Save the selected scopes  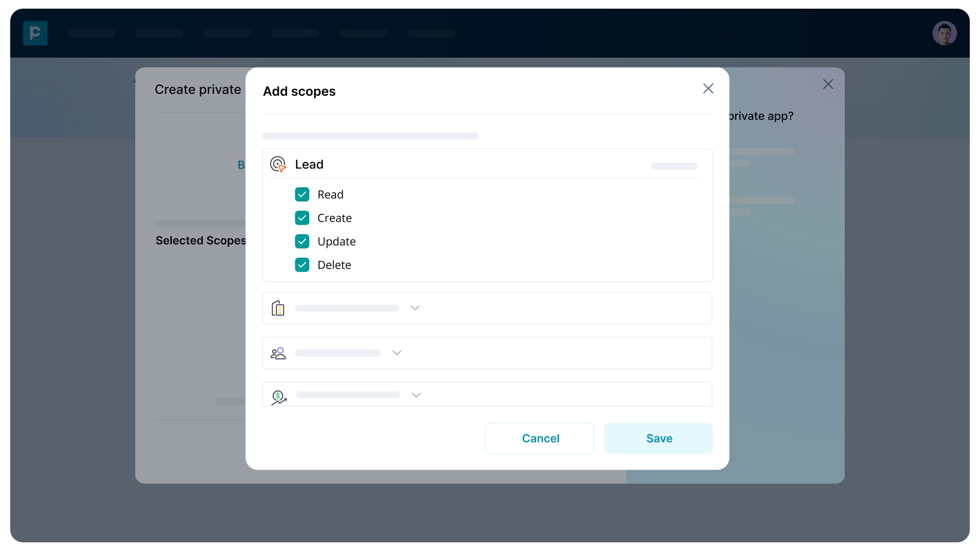point(659,438)
